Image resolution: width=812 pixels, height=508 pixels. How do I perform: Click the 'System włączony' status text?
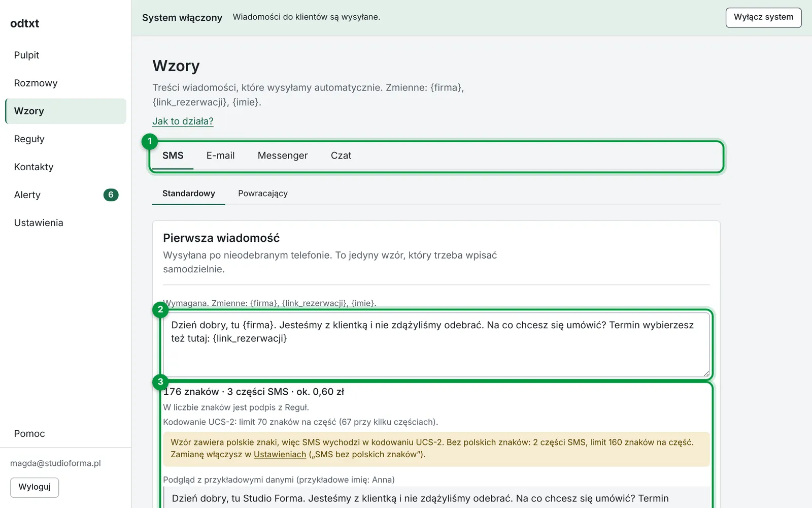[182, 18]
